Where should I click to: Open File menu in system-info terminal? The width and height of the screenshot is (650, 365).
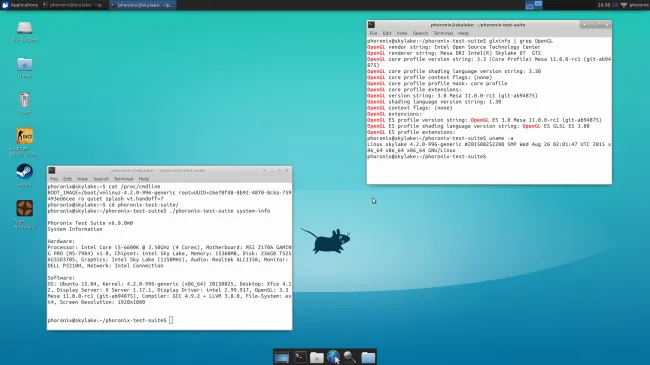[x=53, y=179]
